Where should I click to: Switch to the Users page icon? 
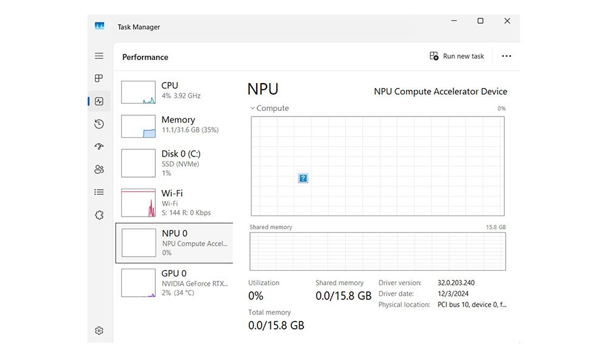[x=99, y=169]
